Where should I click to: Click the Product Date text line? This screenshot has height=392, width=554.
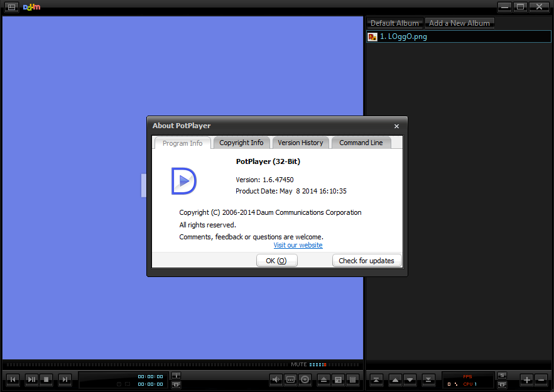(291, 191)
